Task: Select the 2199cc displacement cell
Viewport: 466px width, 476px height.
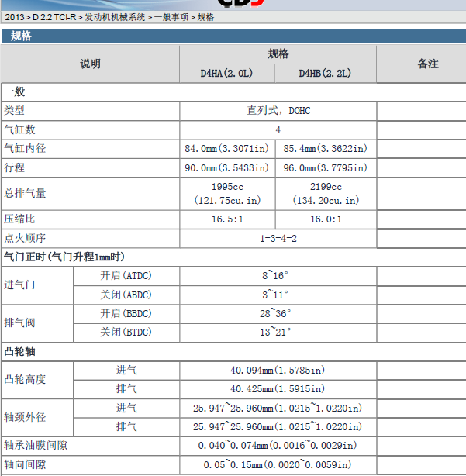Action: click(326, 194)
